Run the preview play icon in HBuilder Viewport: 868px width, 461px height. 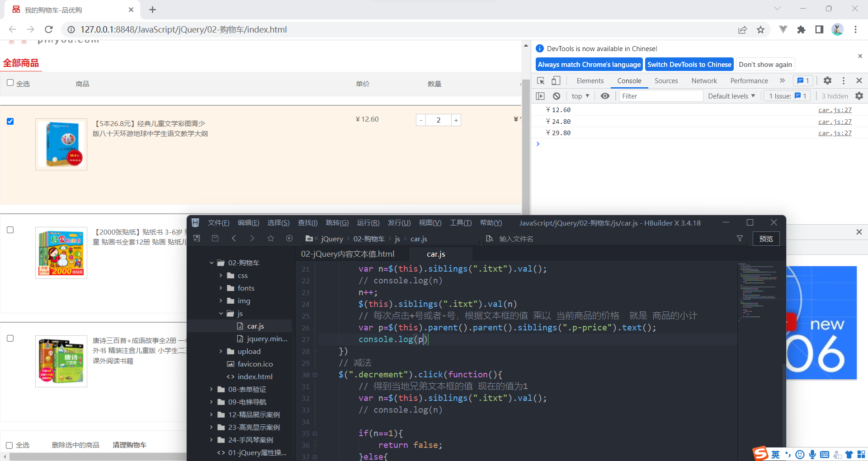pyautogui.click(x=289, y=238)
